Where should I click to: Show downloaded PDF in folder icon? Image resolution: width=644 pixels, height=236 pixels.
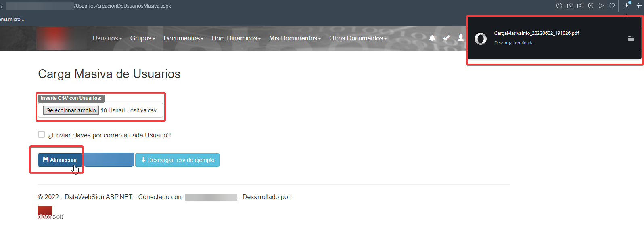631,39
